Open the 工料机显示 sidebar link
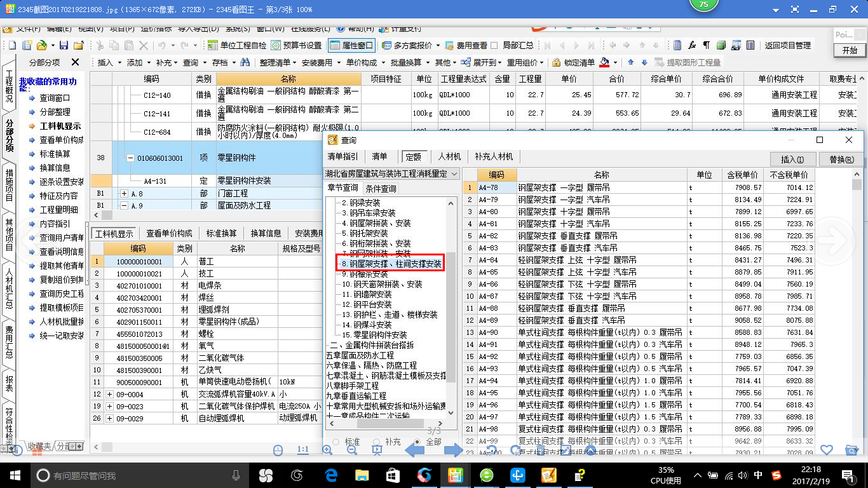 [x=60, y=126]
